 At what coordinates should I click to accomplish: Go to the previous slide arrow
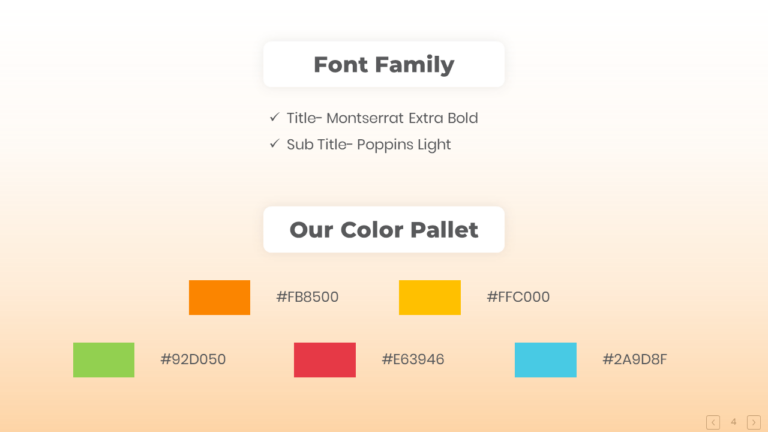click(713, 422)
